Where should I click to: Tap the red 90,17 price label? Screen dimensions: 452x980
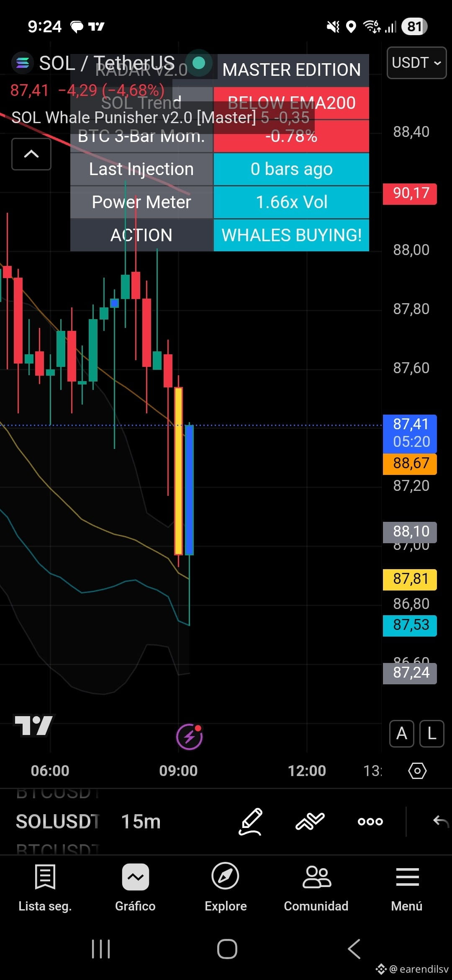tap(410, 194)
